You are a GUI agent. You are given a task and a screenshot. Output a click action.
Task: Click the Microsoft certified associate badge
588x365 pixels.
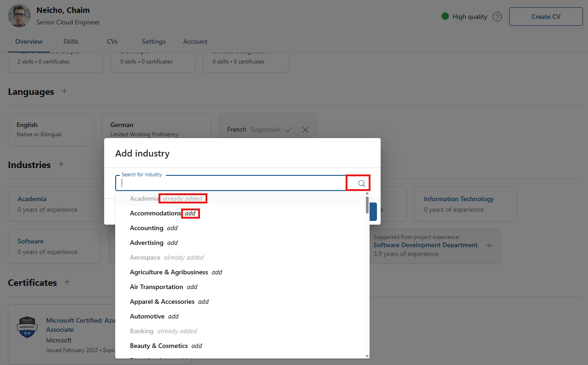(27, 328)
